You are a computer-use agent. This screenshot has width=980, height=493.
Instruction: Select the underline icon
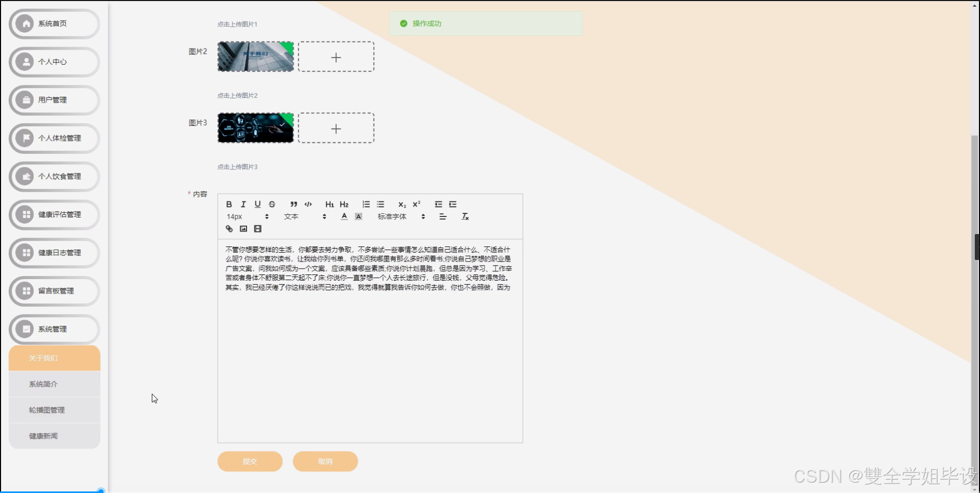[x=257, y=204]
